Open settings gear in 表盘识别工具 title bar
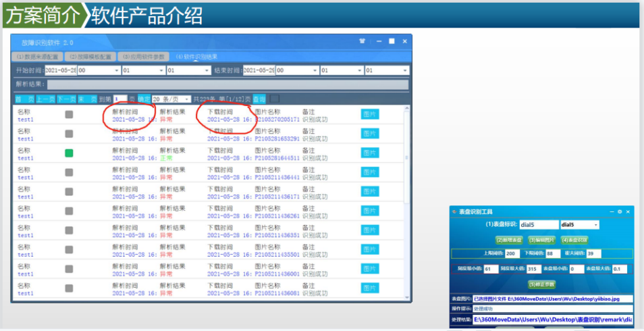The height and width of the screenshot is (331, 644). [620, 211]
